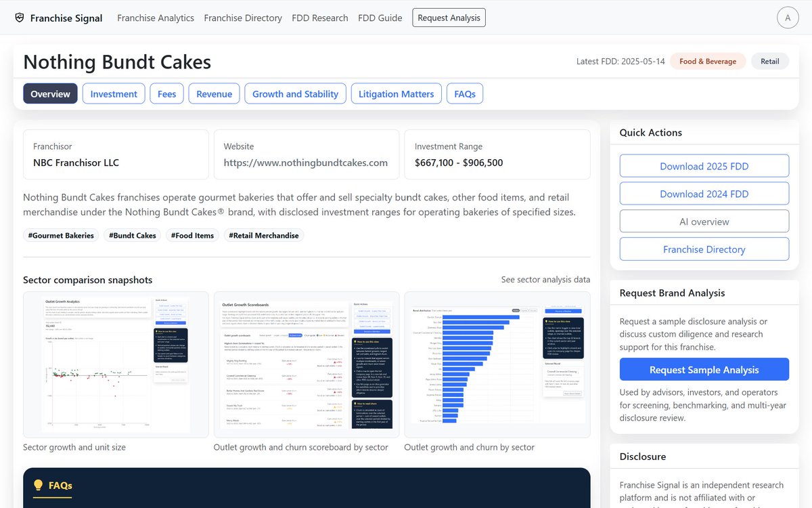The height and width of the screenshot is (508, 812).
Task: Click the Request Sample Analysis button
Action: (x=704, y=370)
